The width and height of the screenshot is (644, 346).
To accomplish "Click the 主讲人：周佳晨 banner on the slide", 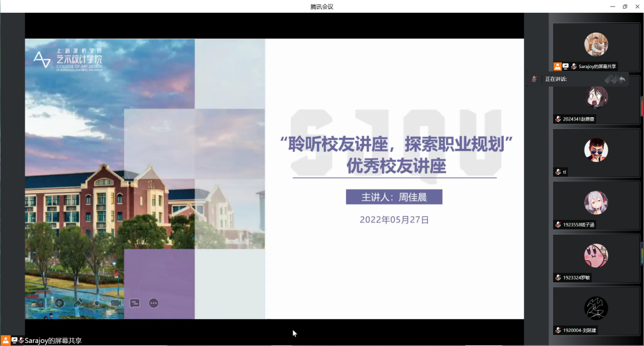I will (394, 197).
